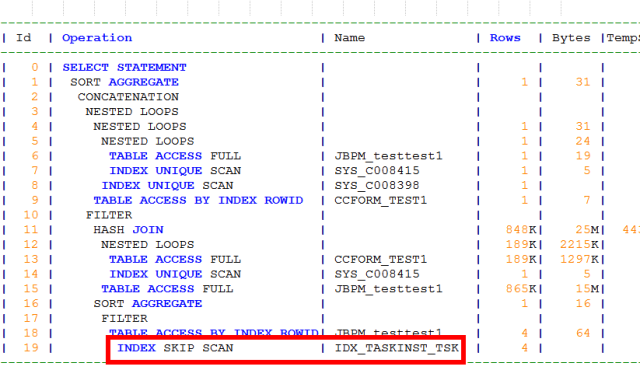Click the 16 bytes value in row 16

(x=583, y=304)
